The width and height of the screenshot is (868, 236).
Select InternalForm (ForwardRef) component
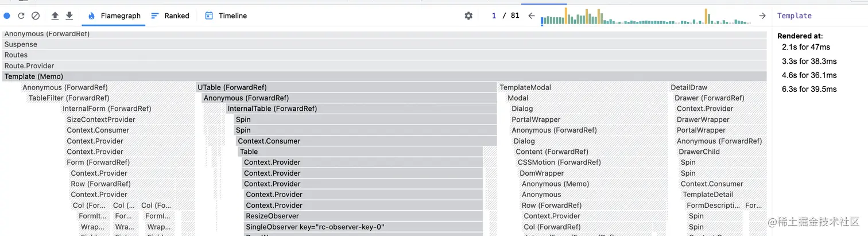point(128,109)
